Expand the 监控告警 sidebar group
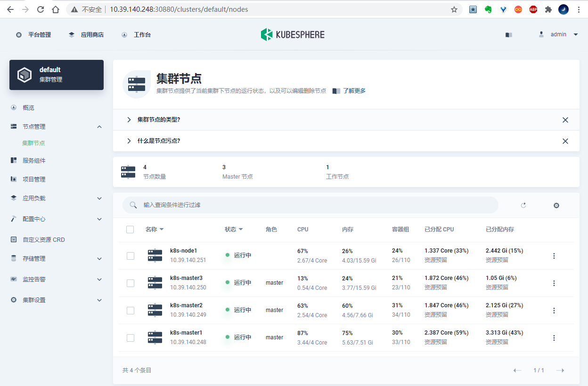The width and height of the screenshot is (588, 386). tap(99, 279)
